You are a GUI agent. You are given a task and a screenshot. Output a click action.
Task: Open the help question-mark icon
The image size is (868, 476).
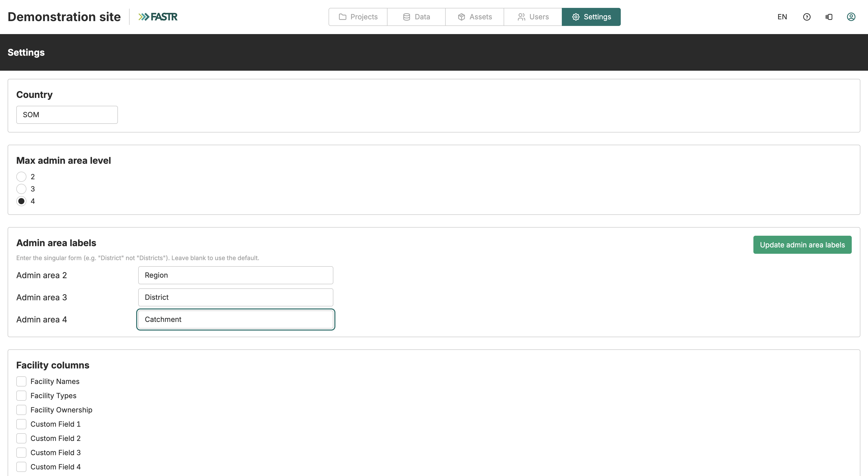[x=807, y=17]
